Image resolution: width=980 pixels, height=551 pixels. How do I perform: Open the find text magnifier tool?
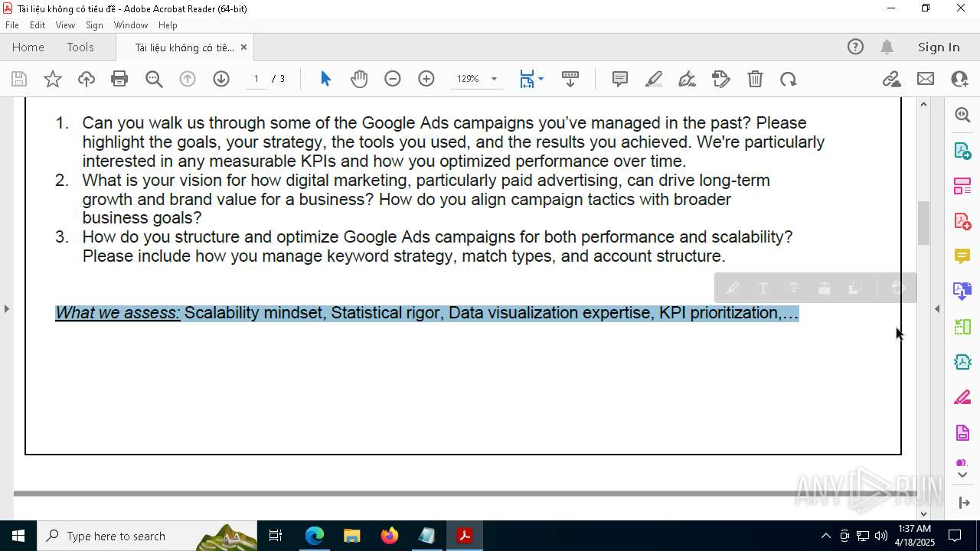[154, 79]
